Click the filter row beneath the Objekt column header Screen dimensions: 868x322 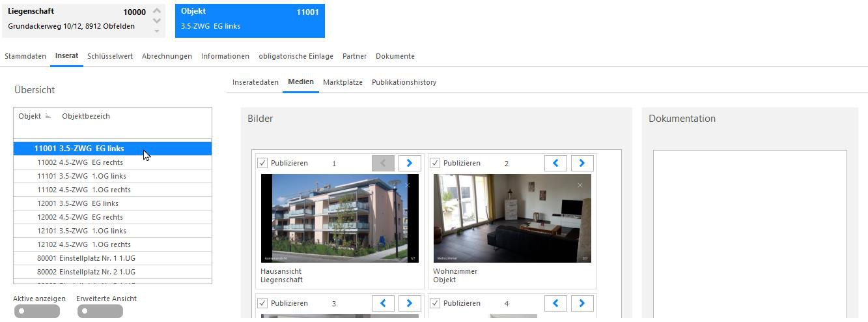click(x=113, y=132)
